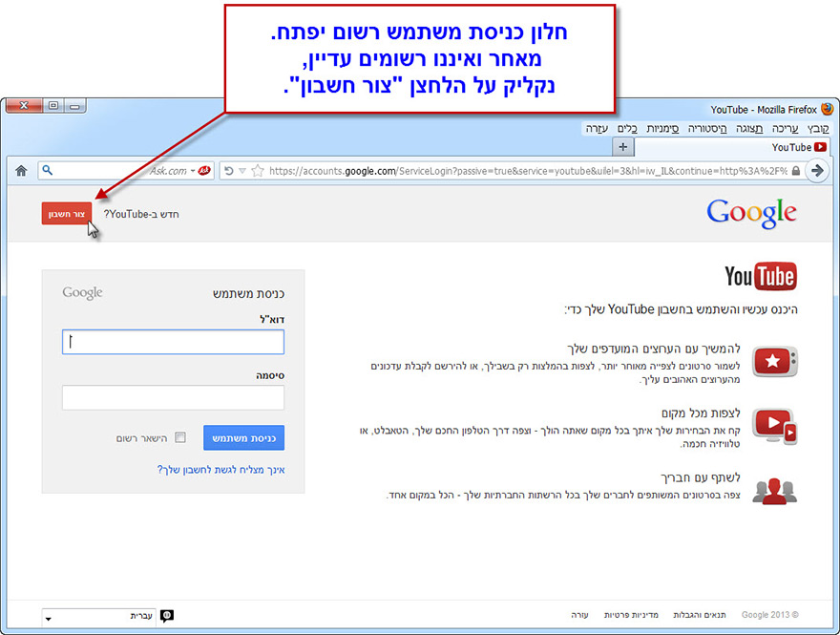Click the small Google logo on the login form
This screenshot has height=635, width=840.
click(82, 293)
